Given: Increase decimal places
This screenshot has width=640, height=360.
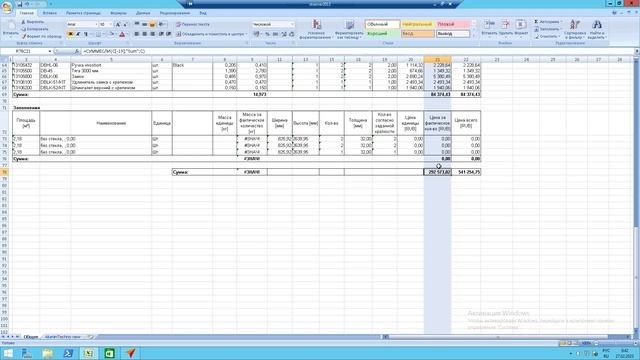Looking at the screenshot, I should [284, 34].
